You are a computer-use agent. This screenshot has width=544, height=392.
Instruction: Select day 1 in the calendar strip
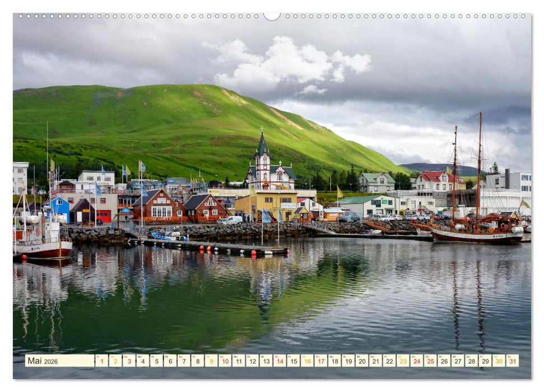tap(101, 361)
